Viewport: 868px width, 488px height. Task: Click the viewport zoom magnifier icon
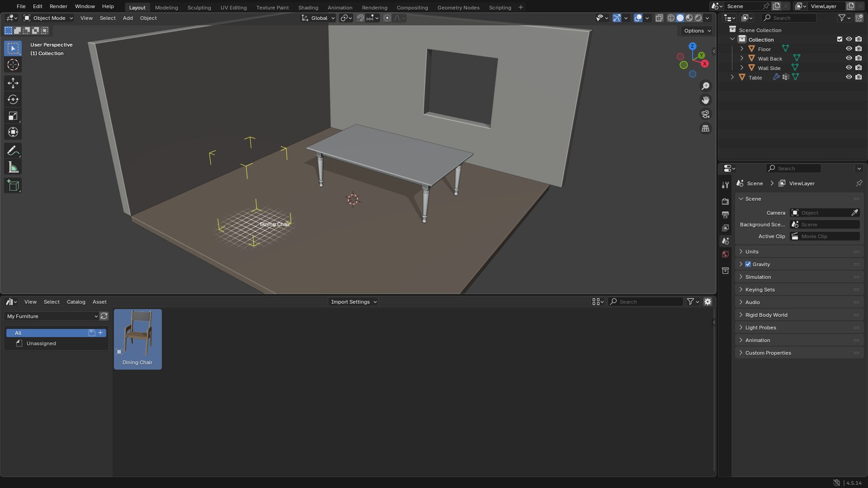(705, 86)
